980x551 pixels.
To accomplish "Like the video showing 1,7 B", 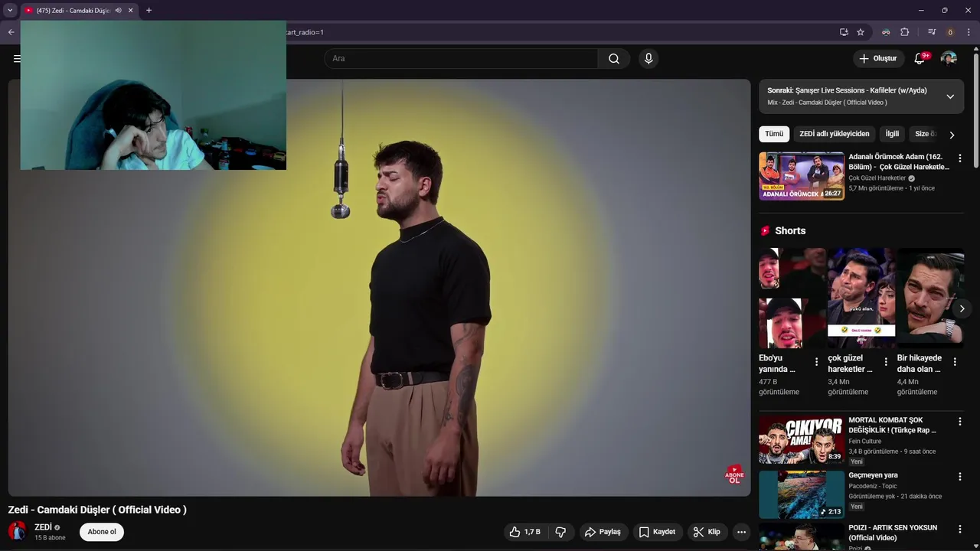I will click(525, 532).
